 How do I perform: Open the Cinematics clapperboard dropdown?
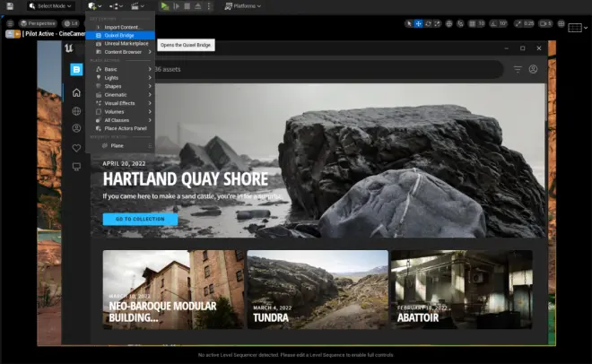[x=137, y=6]
